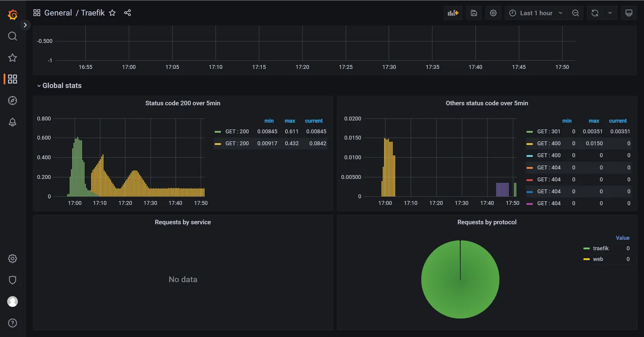The width and height of the screenshot is (644, 337).
Task: Open the Status code 200 over 5min panel title
Action: 183,103
